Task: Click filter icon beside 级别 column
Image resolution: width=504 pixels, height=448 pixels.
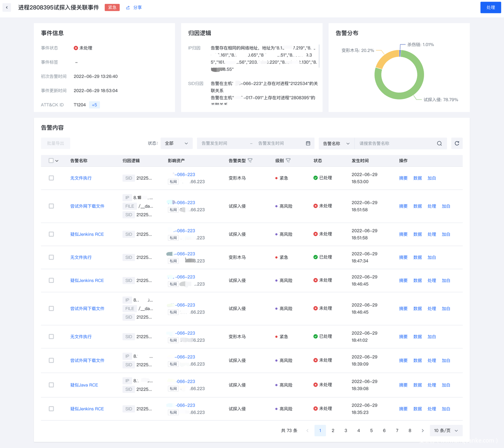Action: pos(288,160)
